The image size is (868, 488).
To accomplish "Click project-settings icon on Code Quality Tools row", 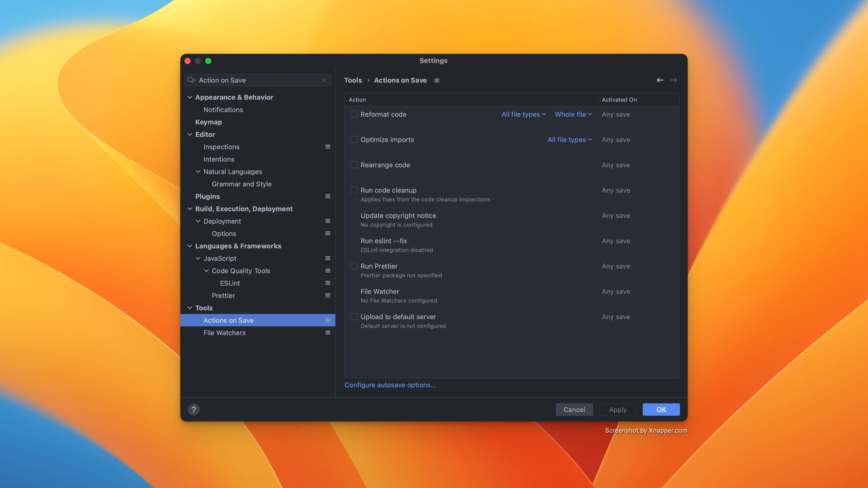I will (x=328, y=271).
